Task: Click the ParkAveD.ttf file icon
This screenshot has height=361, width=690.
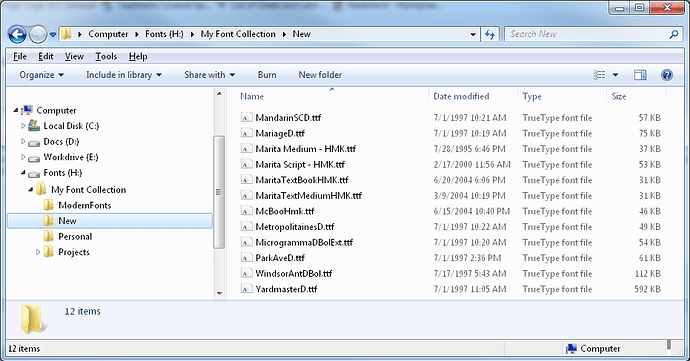Action: point(246,258)
